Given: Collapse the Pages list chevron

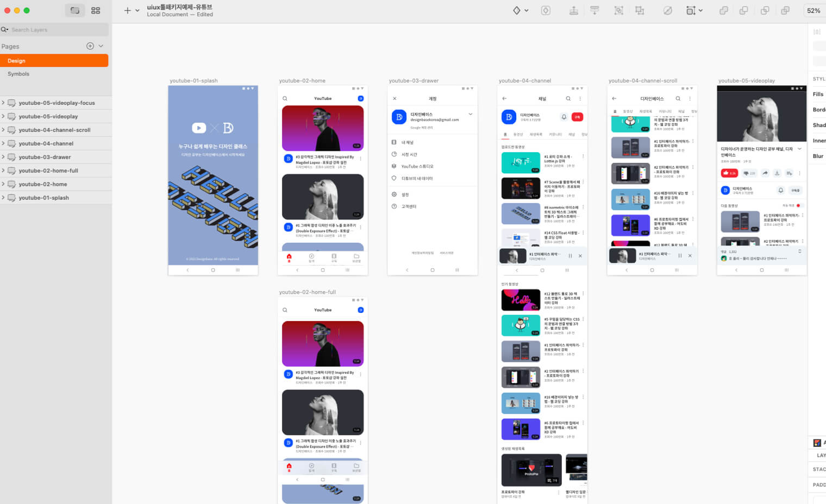Looking at the screenshot, I should [101, 46].
